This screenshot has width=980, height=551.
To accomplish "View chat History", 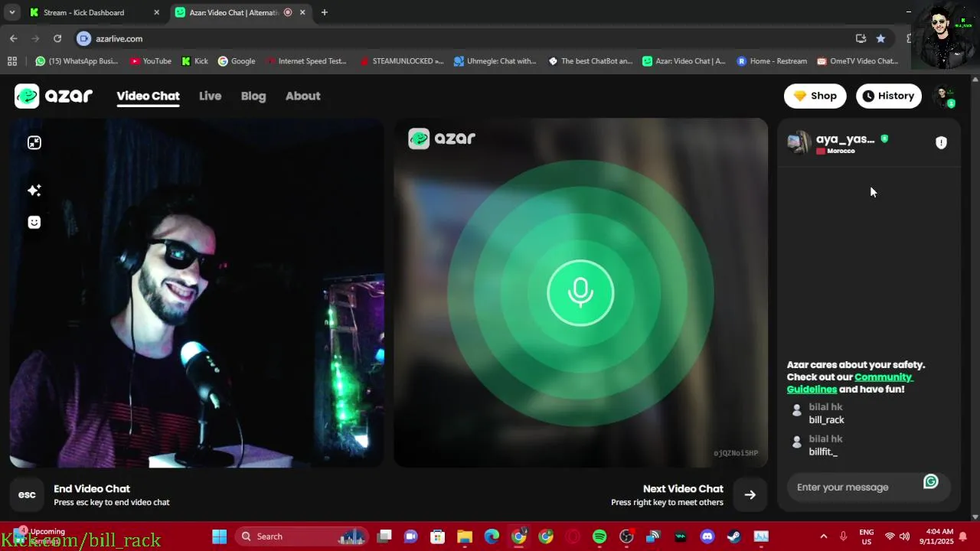I will tap(888, 96).
